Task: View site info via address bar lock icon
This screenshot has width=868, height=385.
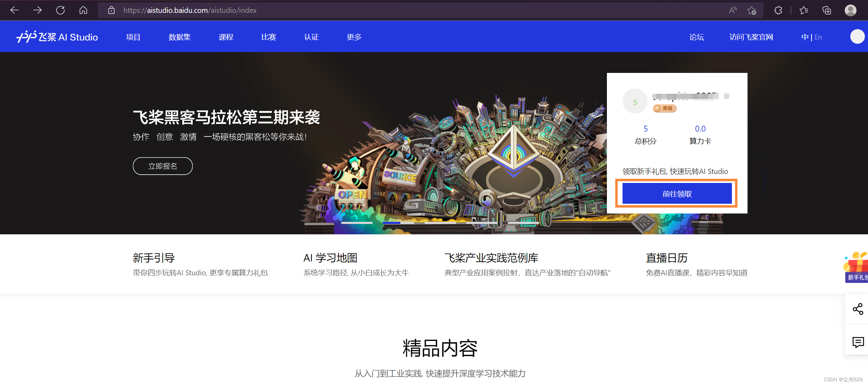Action: click(111, 10)
